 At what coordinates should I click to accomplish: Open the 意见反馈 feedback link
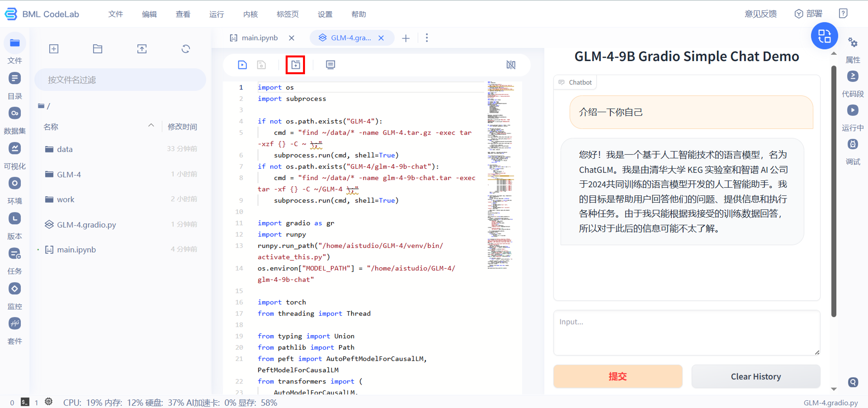pyautogui.click(x=760, y=14)
